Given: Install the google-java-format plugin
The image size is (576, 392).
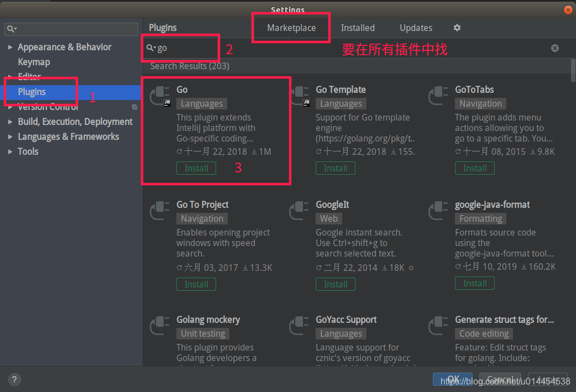Looking at the screenshot, I should [x=475, y=283].
